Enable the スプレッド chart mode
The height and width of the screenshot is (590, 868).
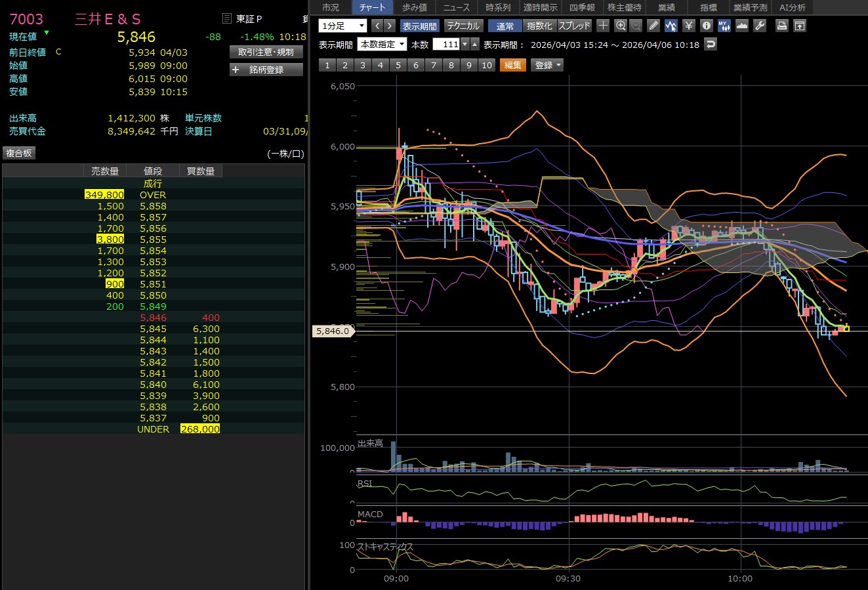(574, 26)
